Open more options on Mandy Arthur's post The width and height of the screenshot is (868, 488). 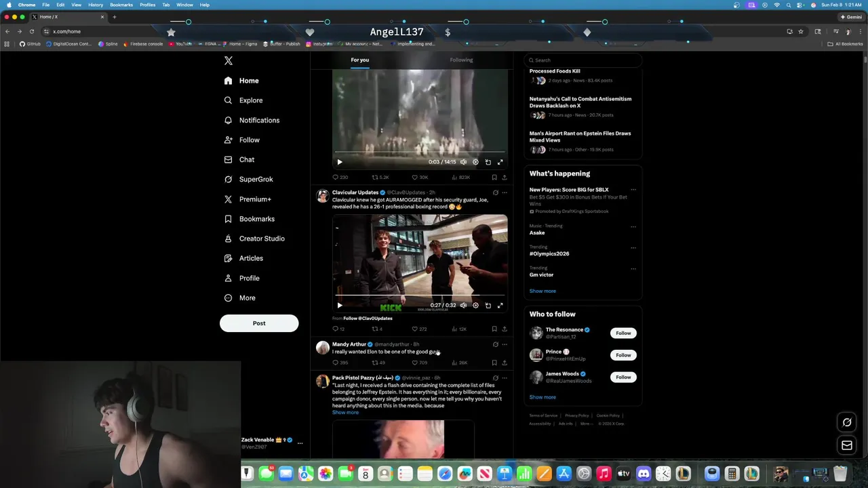(504, 344)
